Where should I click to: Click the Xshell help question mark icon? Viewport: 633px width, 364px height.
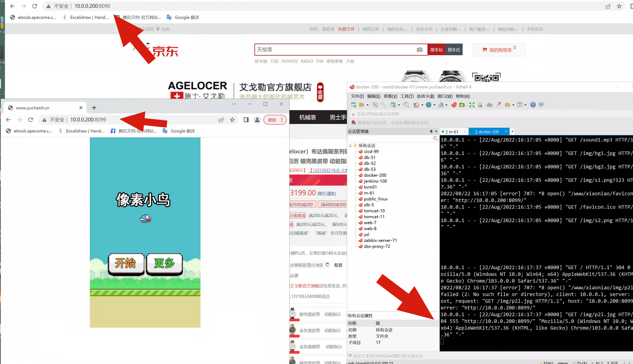pyautogui.click(x=533, y=105)
